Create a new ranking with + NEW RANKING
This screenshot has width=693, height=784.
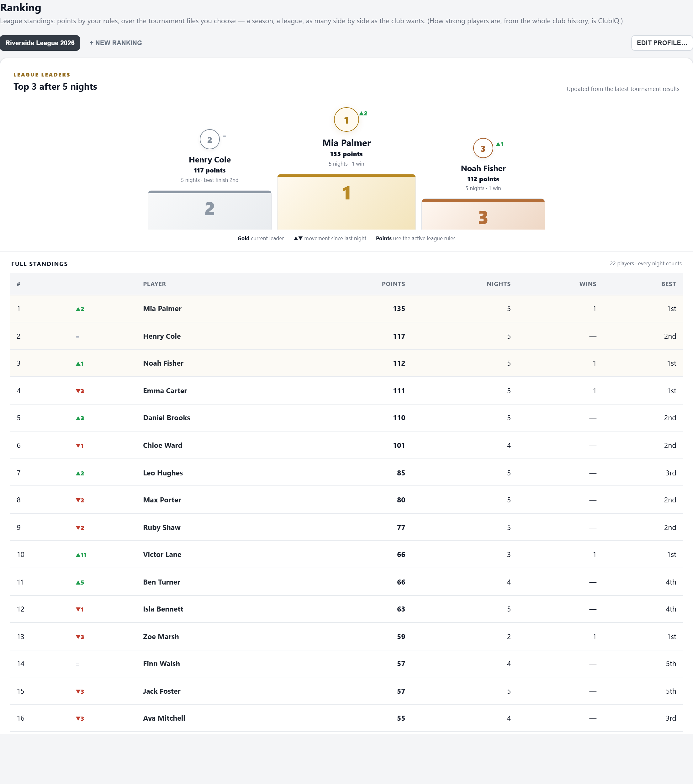(x=116, y=43)
